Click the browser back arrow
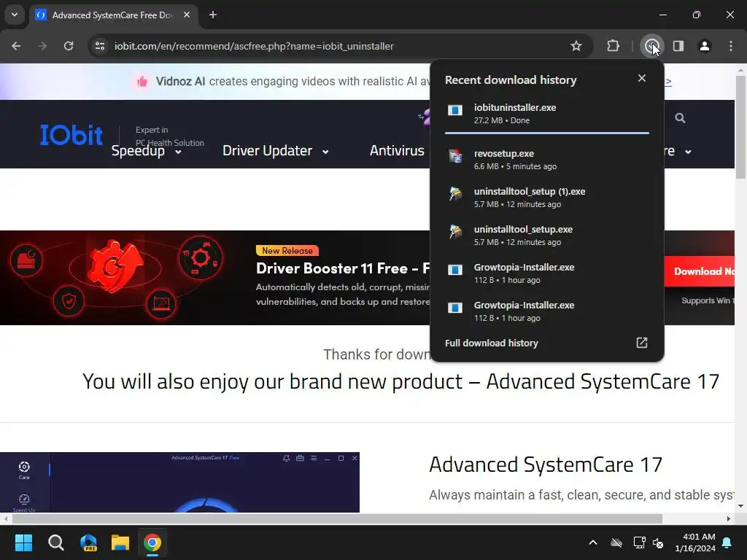This screenshot has width=747, height=560. click(x=16, y=46)
